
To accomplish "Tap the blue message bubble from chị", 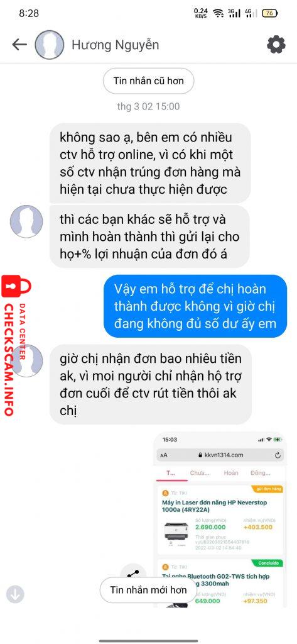I will 195,306.
